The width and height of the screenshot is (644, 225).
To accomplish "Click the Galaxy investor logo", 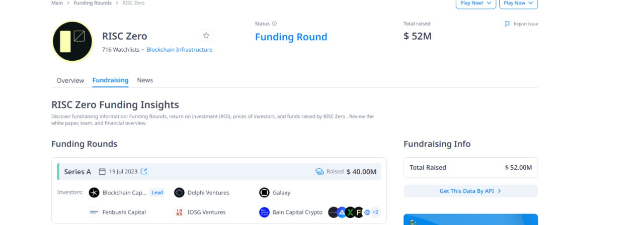I will (x=264, y=193).
